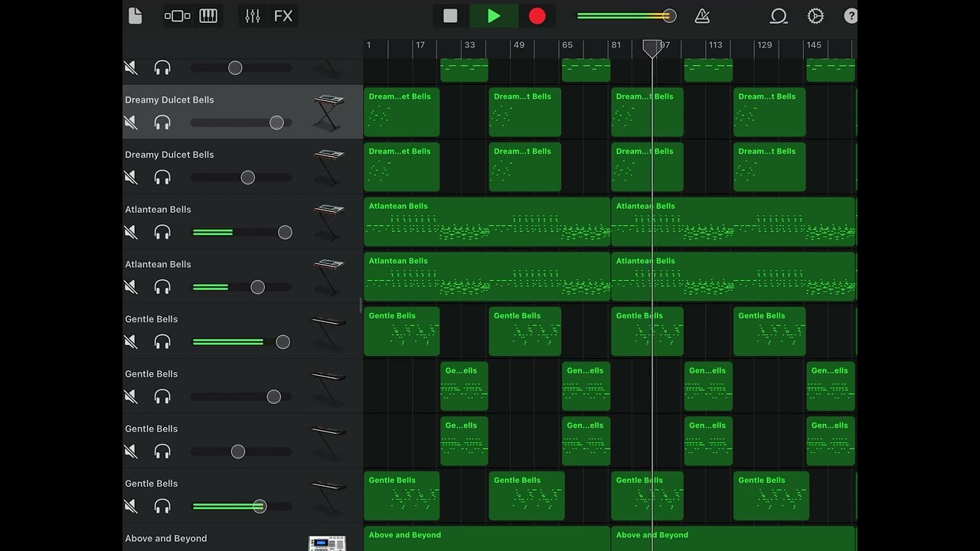This screenshot has height=551, width=980.
Task: Mute the second Atlantean Bells track
Action: pos(131,287)
